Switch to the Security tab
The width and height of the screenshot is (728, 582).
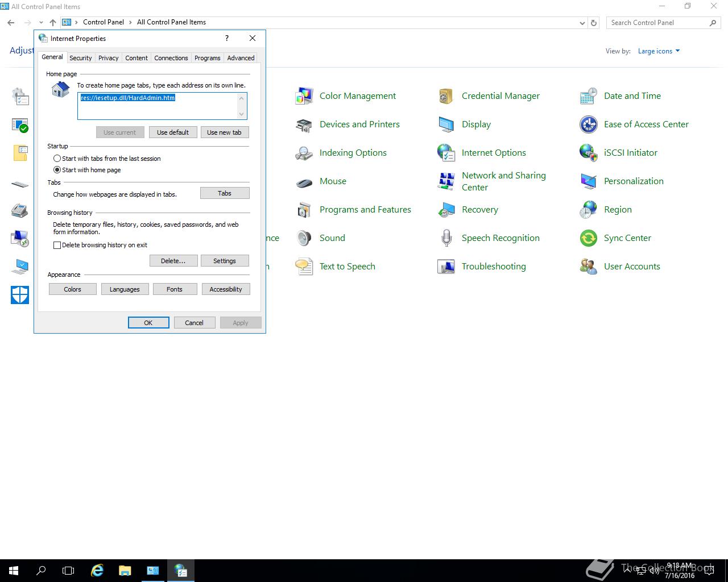(x=81, y=58)
